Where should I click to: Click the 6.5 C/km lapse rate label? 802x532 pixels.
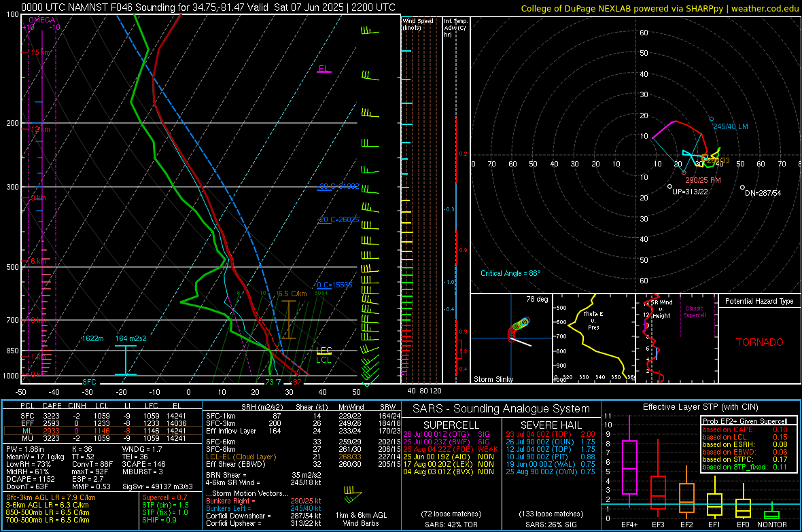pyautogui.click(x=292, y=294)
